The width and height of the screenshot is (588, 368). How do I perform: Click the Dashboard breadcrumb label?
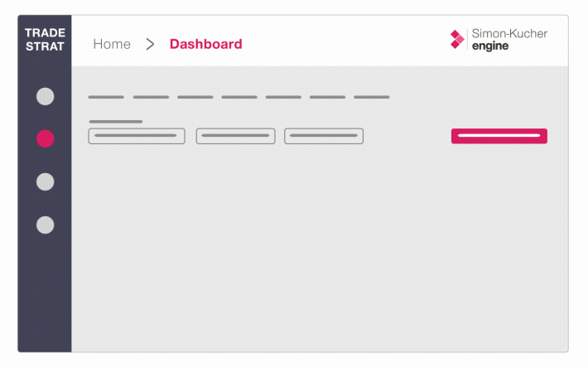(x=206, y=45)
